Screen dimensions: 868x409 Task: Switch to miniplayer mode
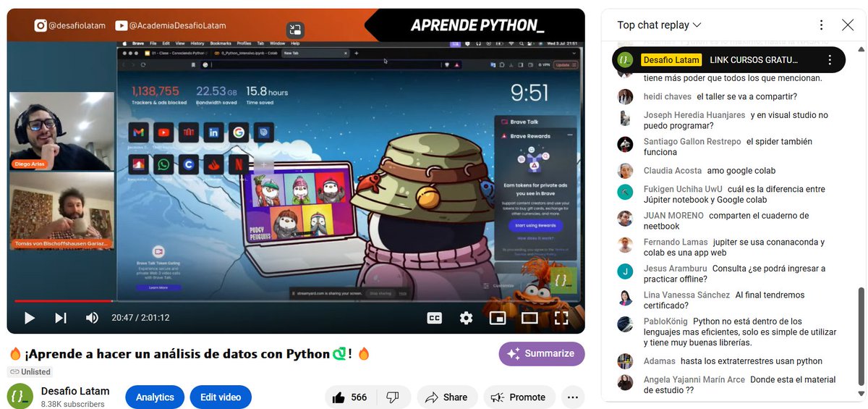tap(497, 318)
